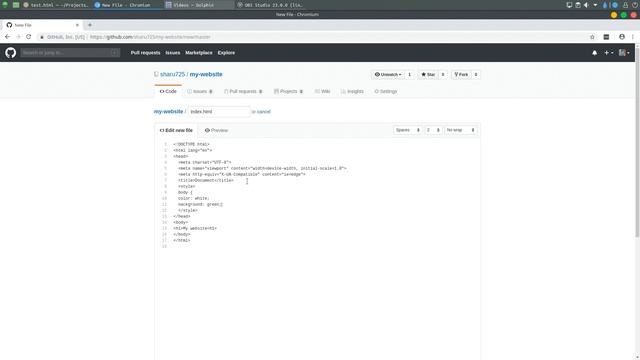
Task: Switch to the Edit new file tab
Action: pyautogui.click(x=176, y=130)
